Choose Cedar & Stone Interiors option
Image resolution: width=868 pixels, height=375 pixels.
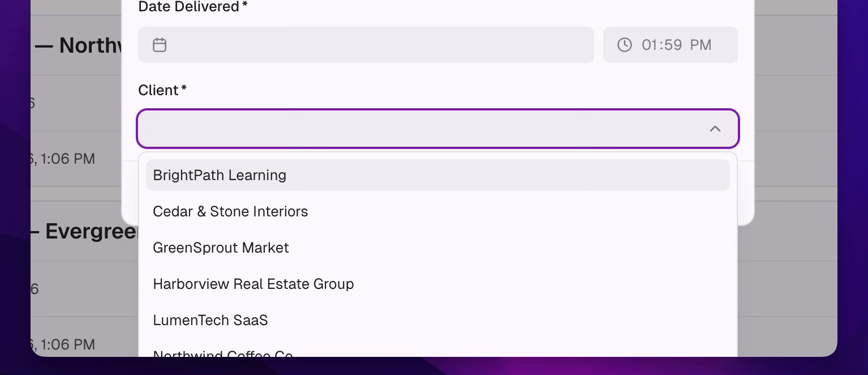437,211
